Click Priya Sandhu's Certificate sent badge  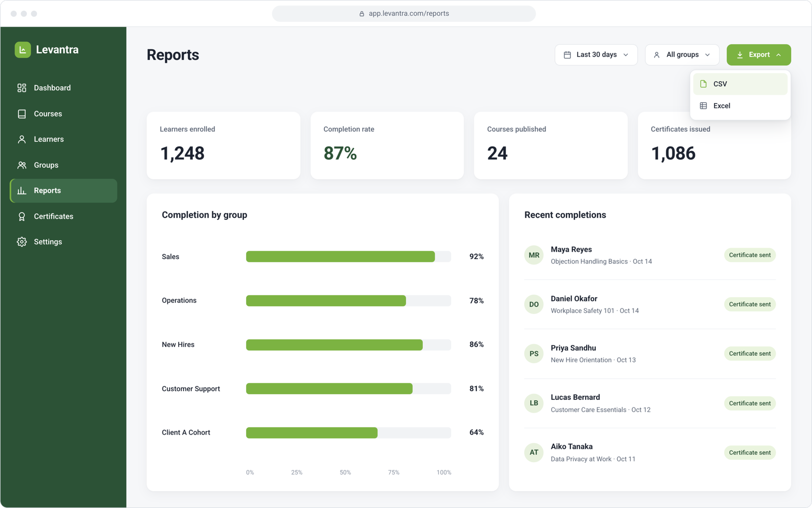point(750,354)
